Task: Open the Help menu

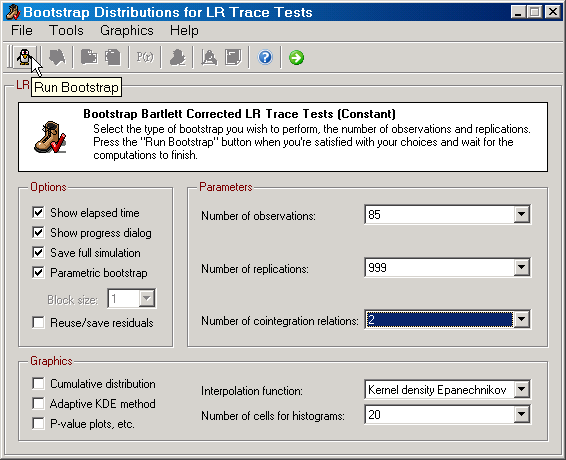Action: click(x=184, y=30)
